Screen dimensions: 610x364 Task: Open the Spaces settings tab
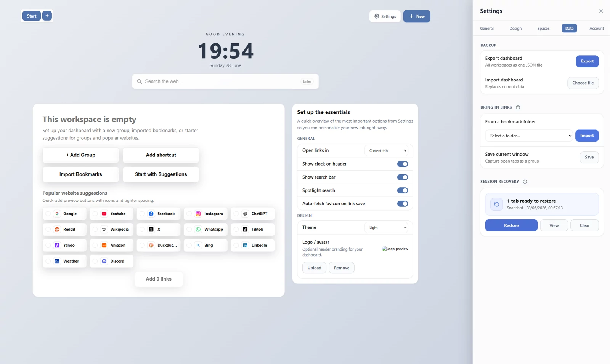(543, 28)
